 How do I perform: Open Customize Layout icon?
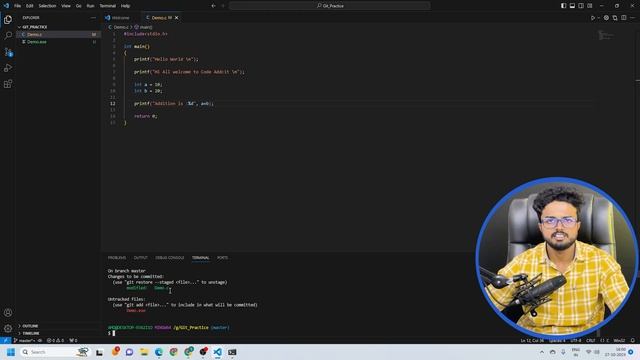coord(590,6)
